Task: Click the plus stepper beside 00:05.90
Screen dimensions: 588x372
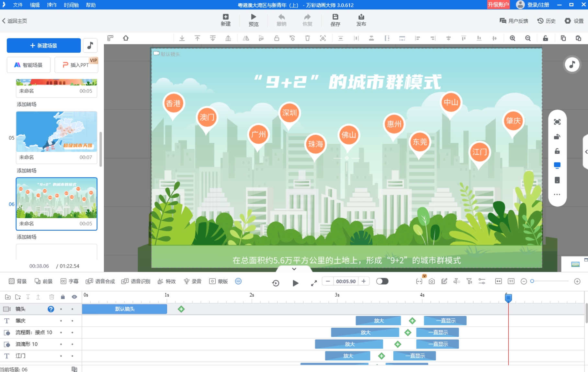Action: [x=364, y=281]
